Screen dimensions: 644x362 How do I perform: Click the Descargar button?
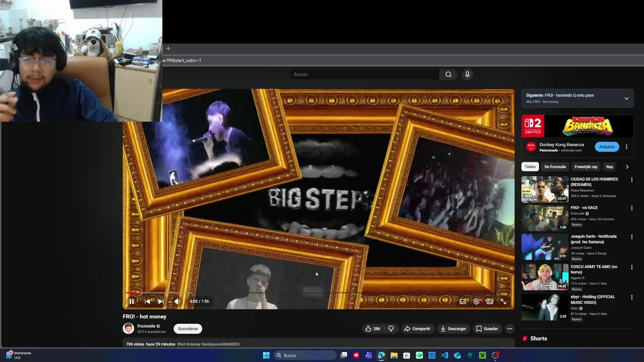point(453,329)
